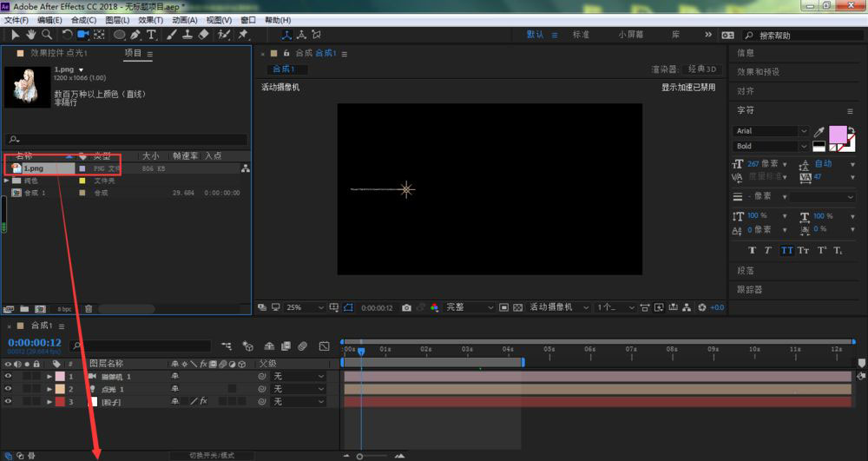The height and width of the screenshot is (461, 868).
Task: Click the 切换开关/模式 button
Action: click(x=212, y=456)
